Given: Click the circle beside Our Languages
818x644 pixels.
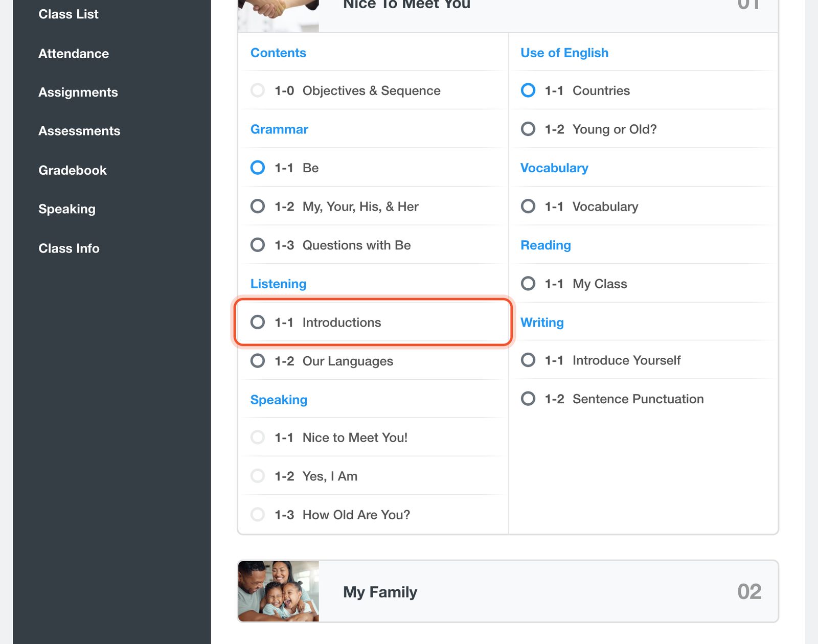Looking at the screenshot, I should click(258, 361).
